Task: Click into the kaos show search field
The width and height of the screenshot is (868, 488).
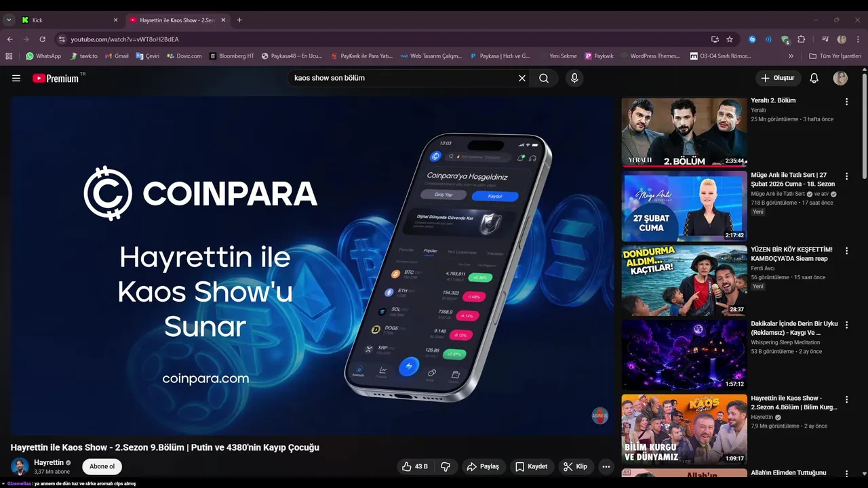Action: [x=403, y=78]
